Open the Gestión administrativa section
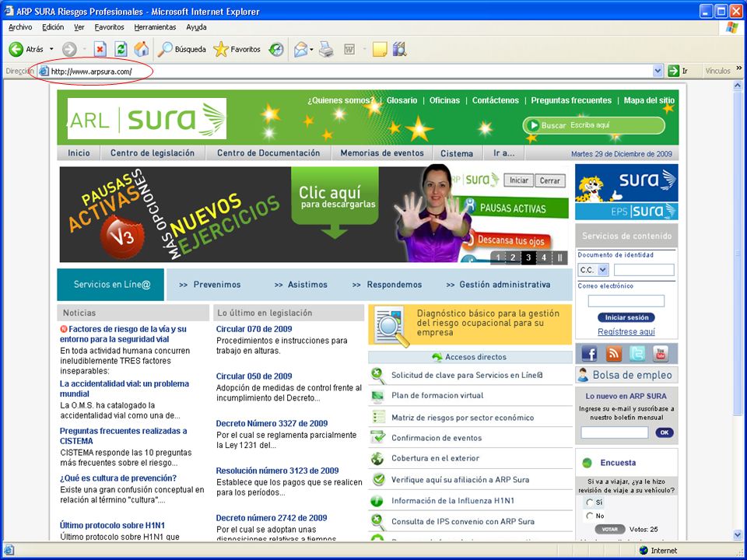This screenshot has width=747, height=560. coord(498,285)
